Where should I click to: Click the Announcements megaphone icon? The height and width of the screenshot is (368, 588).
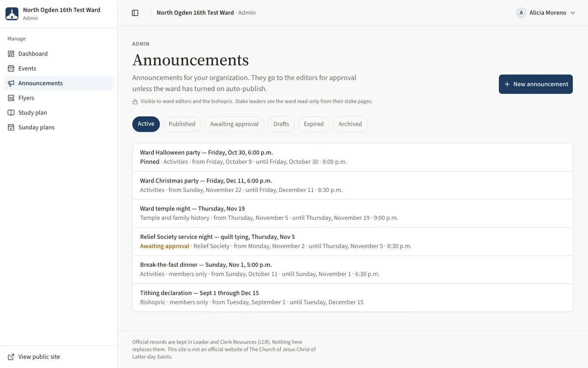11,83
